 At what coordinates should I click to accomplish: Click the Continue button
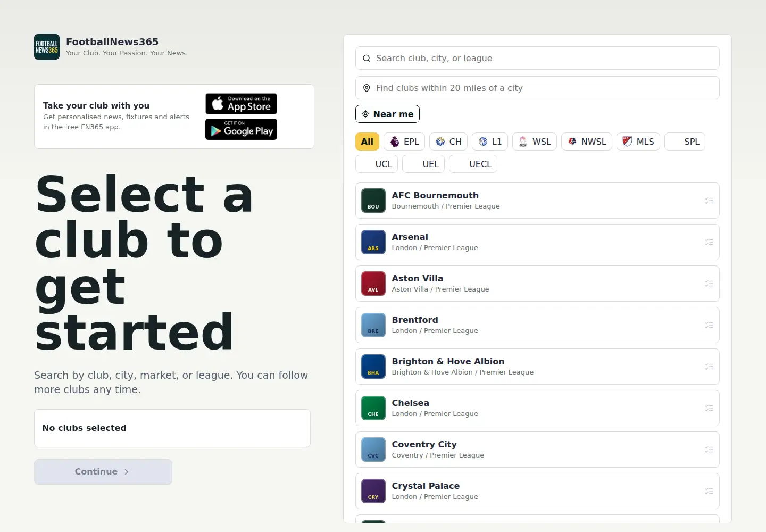point(103,472)
